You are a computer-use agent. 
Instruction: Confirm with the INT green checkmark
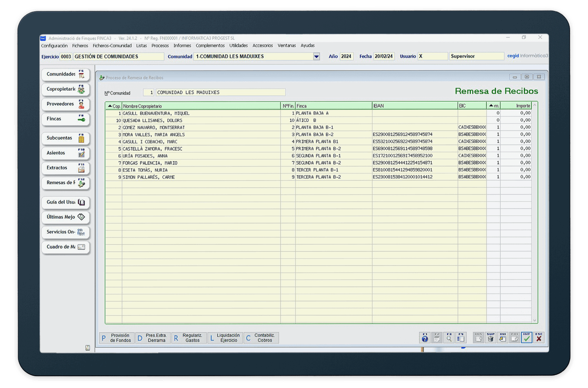tap(527, 337)
